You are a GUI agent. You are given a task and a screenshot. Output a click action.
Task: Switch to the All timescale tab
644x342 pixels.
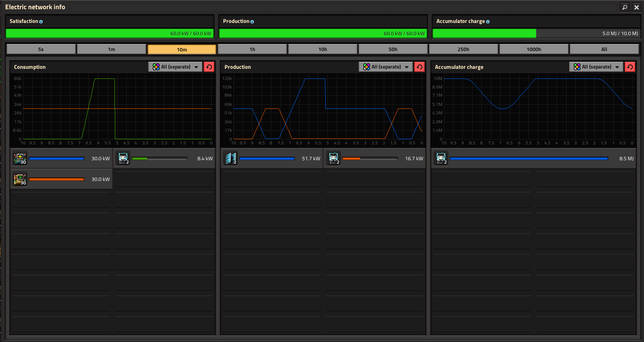[x=604, y=49]
